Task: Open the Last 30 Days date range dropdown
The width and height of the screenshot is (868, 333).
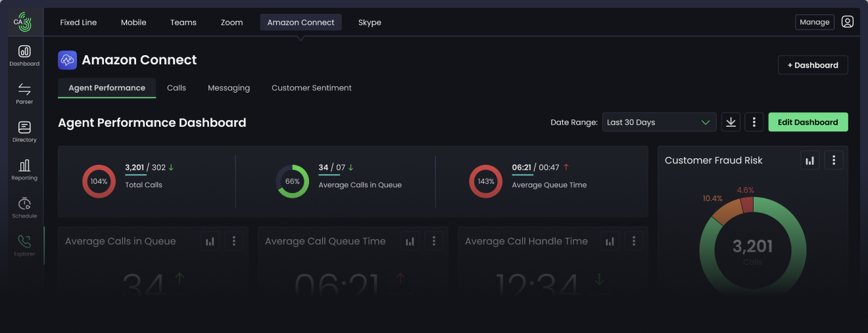Action: [660, 122]
